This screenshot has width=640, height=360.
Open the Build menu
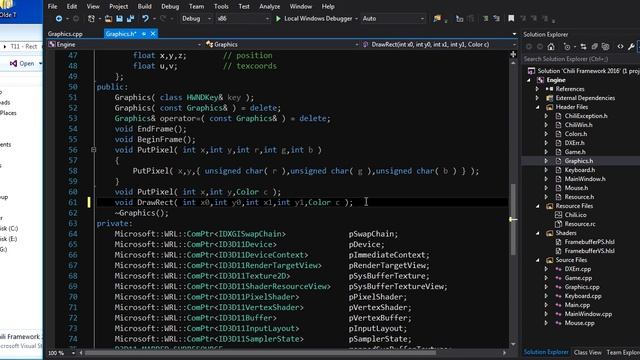pos(144,7)
